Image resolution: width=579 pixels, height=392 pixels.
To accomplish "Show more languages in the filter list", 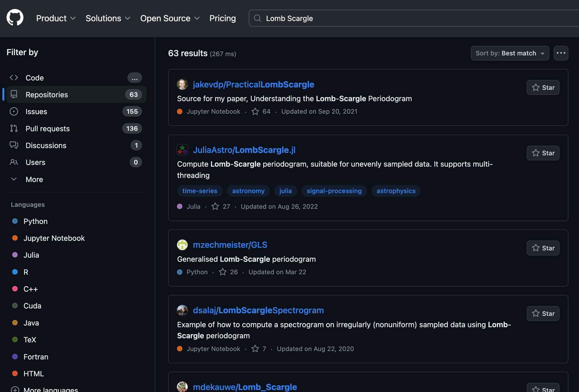I will (x=51, y=390).
